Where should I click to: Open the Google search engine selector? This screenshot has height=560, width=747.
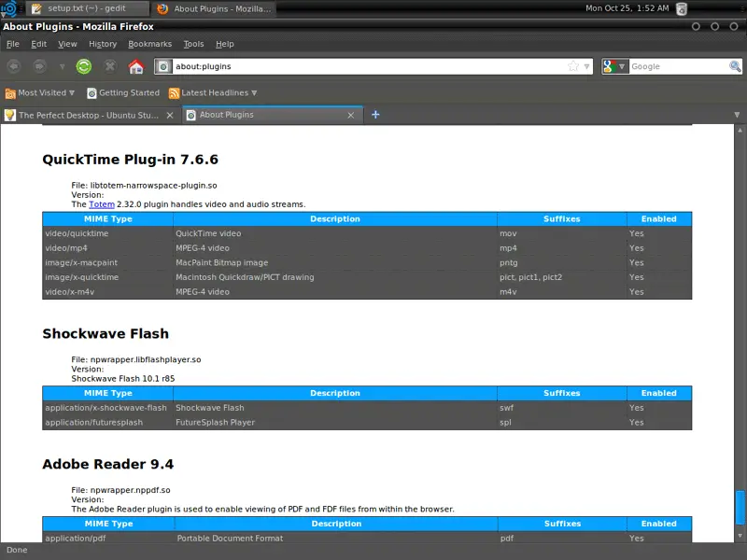click(x=615, y=66)
